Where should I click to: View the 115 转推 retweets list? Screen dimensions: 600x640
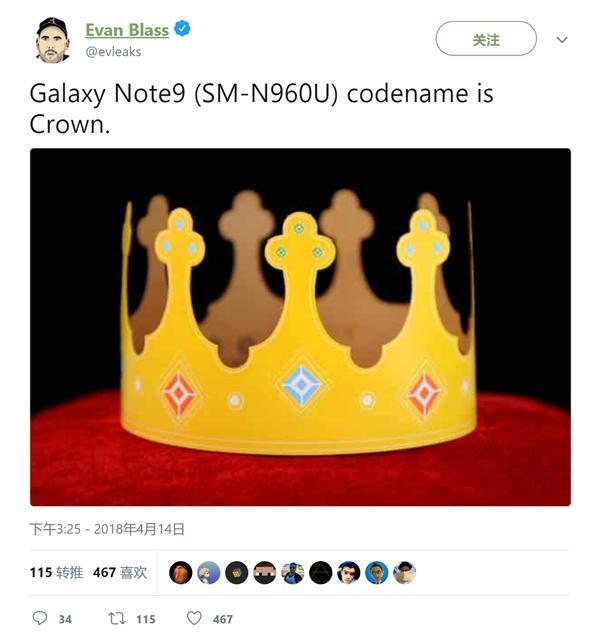pos(56,572)
